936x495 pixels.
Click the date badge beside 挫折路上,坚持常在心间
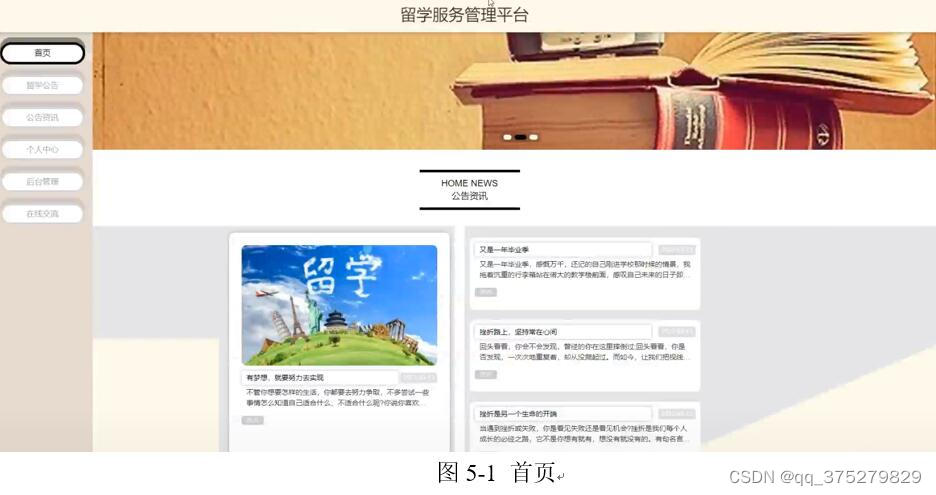[x=676, y=332]
